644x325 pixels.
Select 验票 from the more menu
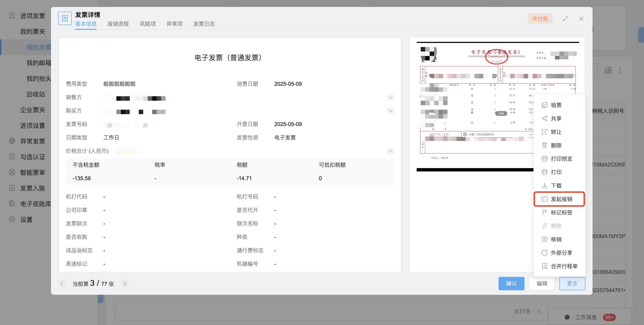pos(559,105)
